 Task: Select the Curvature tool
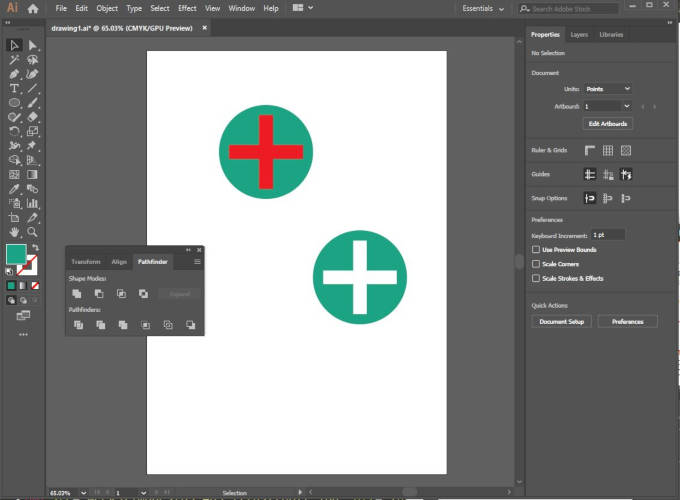pyautogui.click(x=32, y=74)
